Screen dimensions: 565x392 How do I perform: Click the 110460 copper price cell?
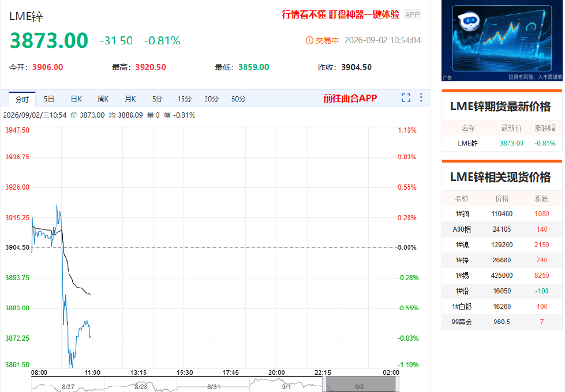point(502,214)
